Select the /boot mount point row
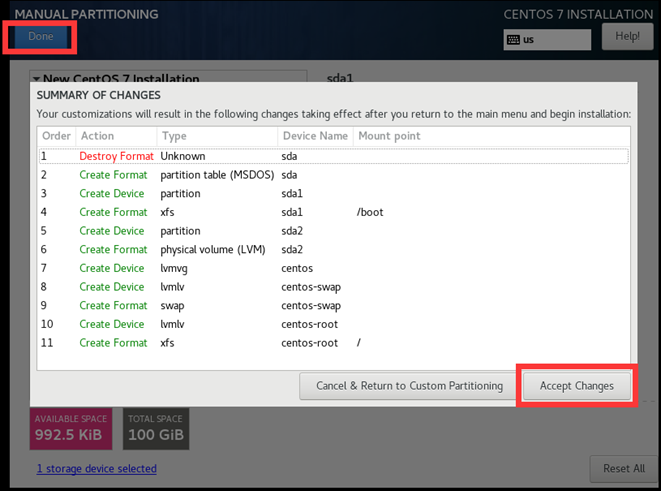 [333, 212]
